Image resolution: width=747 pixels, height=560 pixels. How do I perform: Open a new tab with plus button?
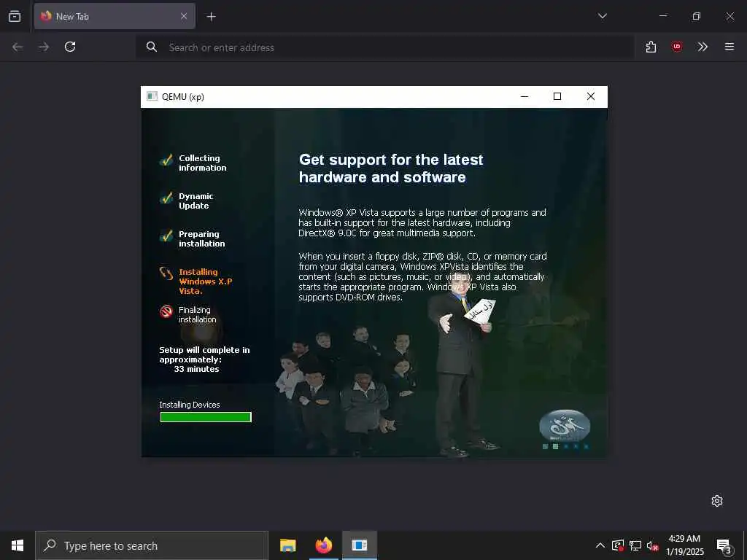click(211, 17)
